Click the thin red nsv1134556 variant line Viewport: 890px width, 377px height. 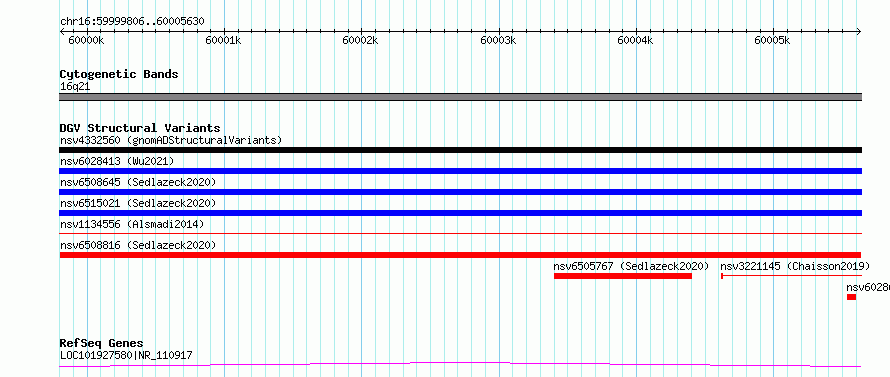tap(460, 233)
